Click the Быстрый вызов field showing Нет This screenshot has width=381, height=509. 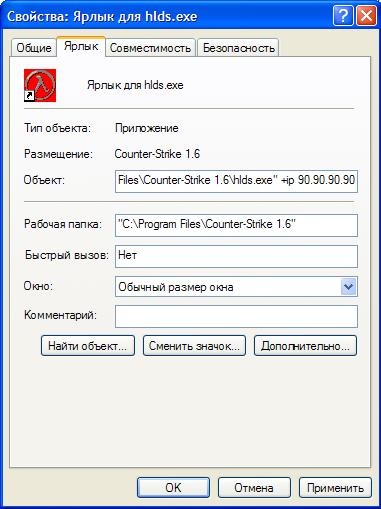[236, 256]
